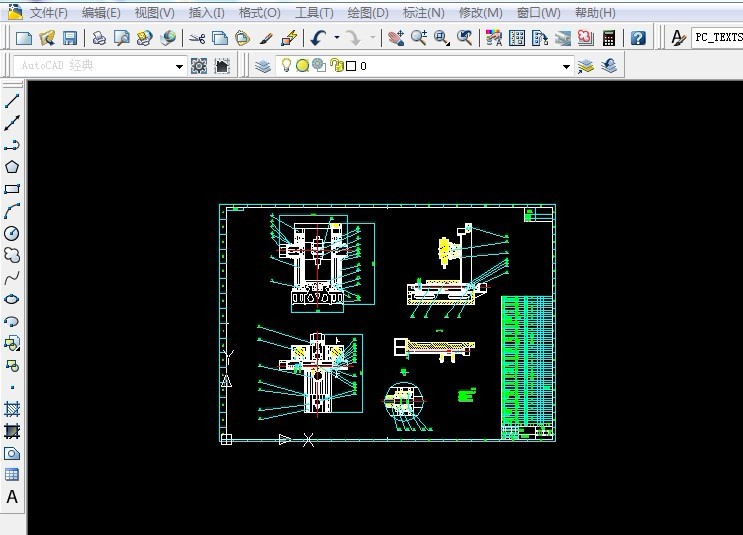This screenshot has height=535, width=743.
Task: Open the 标注(N) menu
Action: pos(423,13)
